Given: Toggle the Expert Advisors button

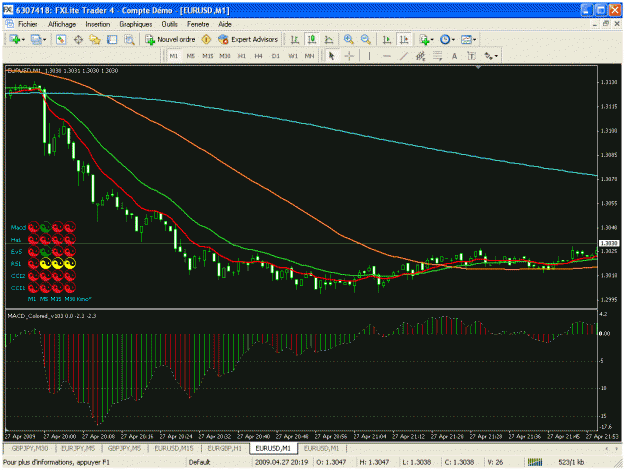Looking at the screenshot, I should point(248,39).
